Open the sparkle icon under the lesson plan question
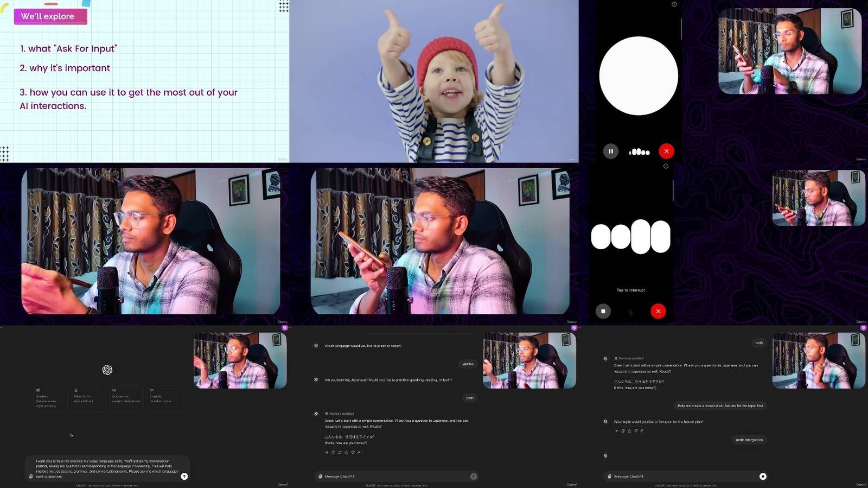Viewport: 868px width, 488px height. coord(642,431)
